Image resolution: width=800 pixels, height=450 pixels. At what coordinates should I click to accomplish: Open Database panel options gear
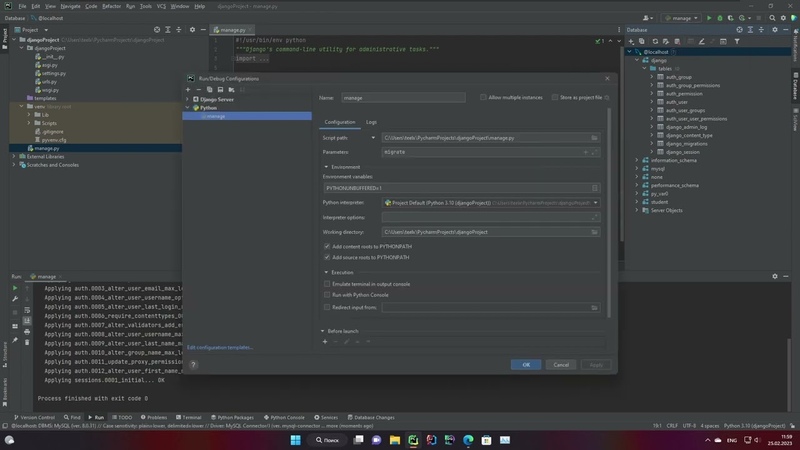774,30
